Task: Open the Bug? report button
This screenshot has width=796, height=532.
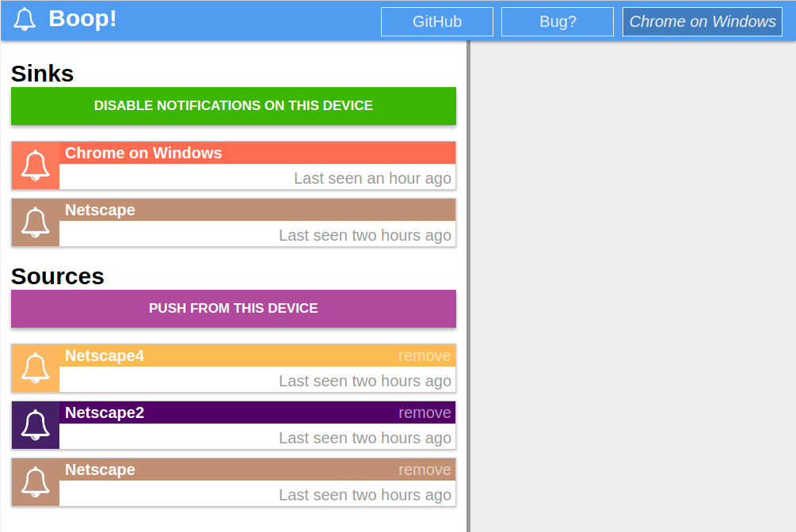Action: click(558, 22)
